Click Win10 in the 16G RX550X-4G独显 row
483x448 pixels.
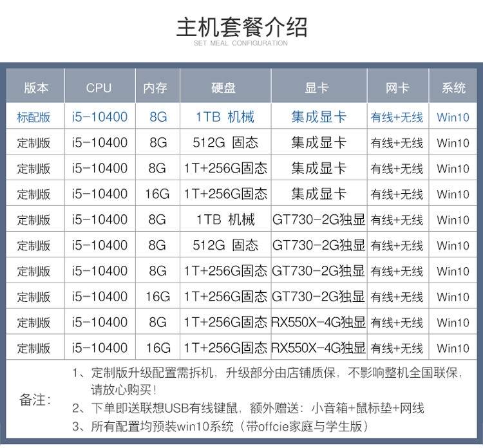453,348
